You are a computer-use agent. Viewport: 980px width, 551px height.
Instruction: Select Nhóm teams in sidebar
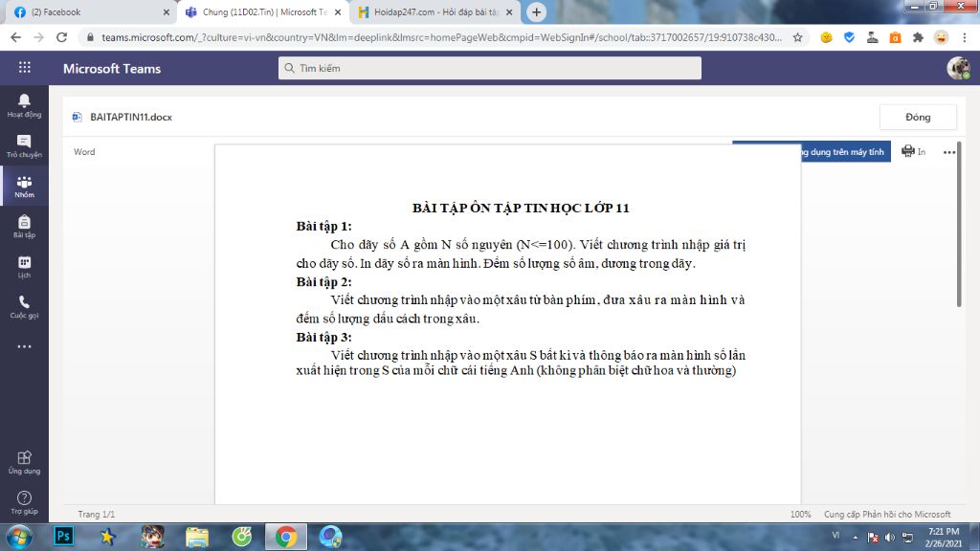[x=24, y=187]
